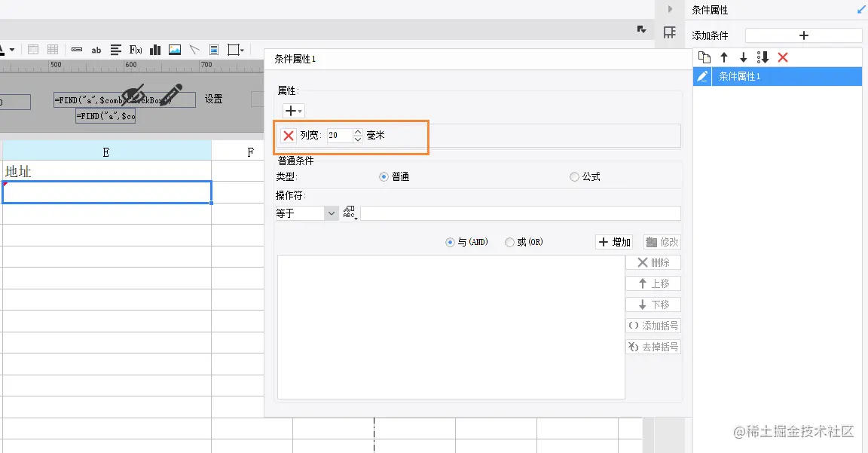The image size is (868, 453).
Task: Click the sub-report document icon in the toolbar
Action: (x=214, y=50)
